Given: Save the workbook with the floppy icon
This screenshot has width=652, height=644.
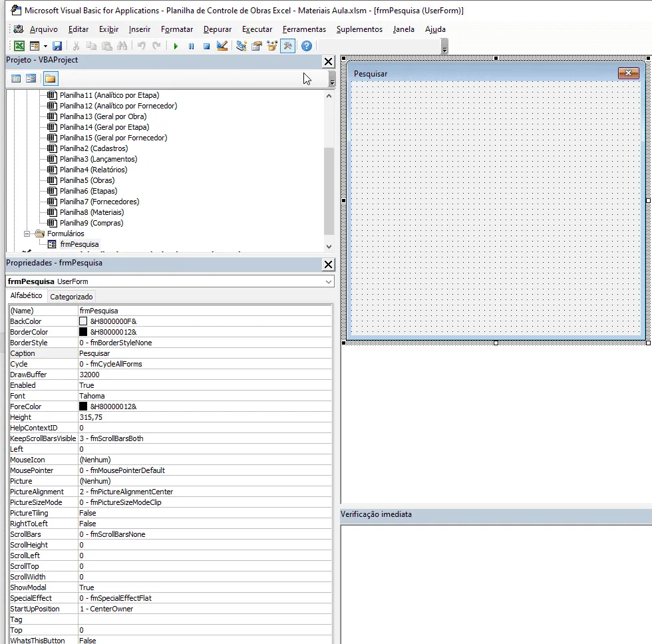Looking at the screenshot, I should 57,46.
